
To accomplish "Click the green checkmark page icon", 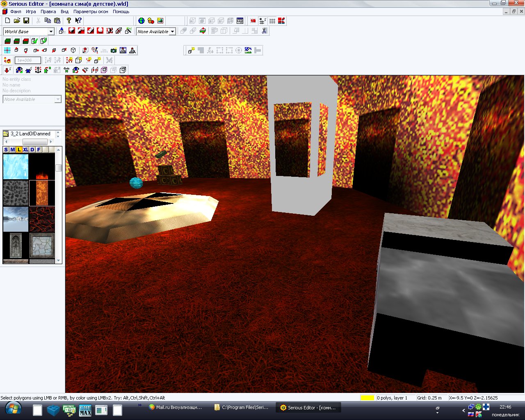I will point(34,41).
